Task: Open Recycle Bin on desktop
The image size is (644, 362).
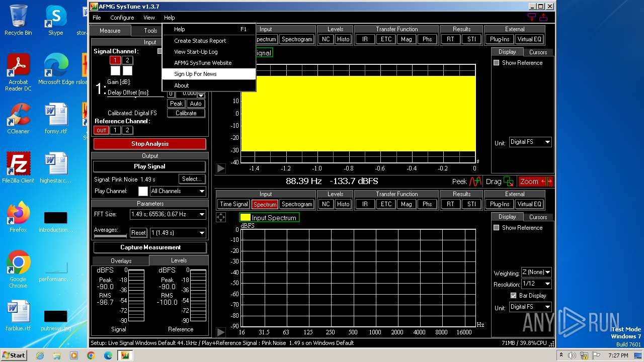Action: click(18, 20)
